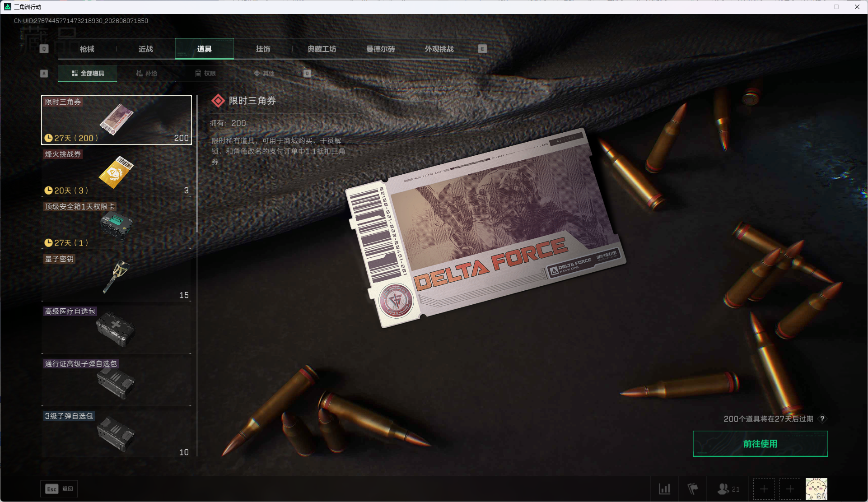Select the 量子密钥 item
Screen dimensions: 868x502
pos(117,277)
